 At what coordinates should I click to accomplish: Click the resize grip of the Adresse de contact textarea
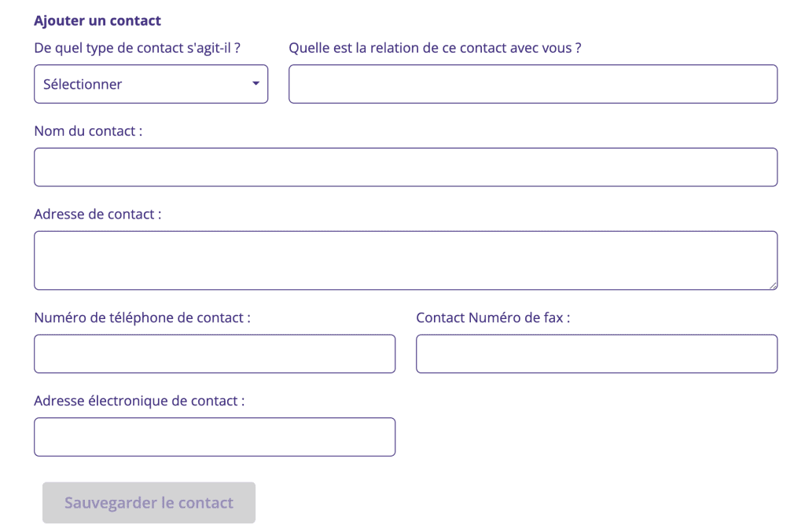point(773,285)
